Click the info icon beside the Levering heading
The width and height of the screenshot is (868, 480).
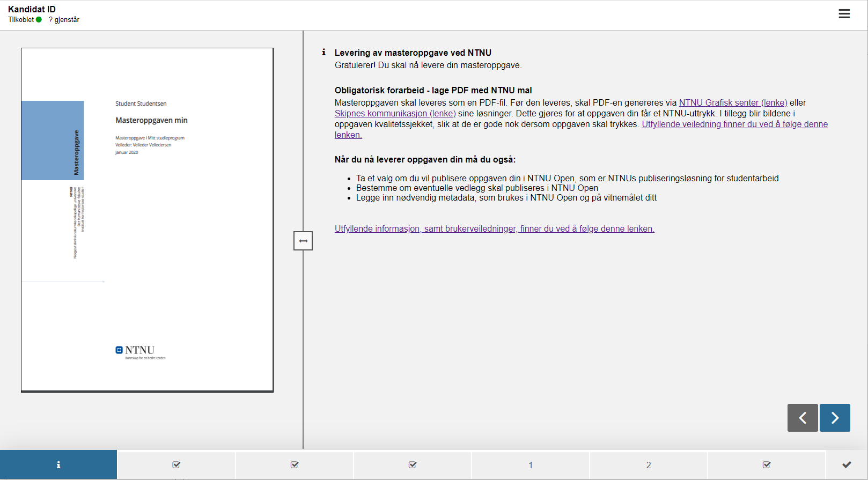323,53
